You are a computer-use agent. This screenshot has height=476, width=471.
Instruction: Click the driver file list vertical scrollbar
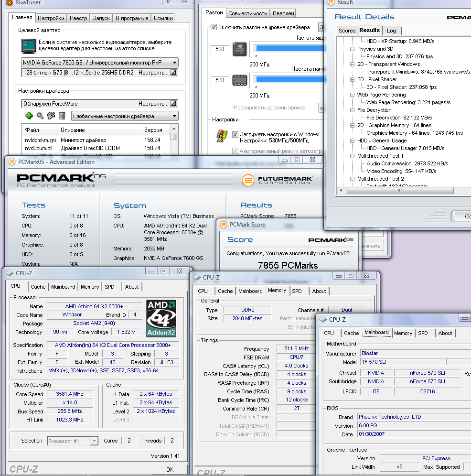[x=174, y=140]
